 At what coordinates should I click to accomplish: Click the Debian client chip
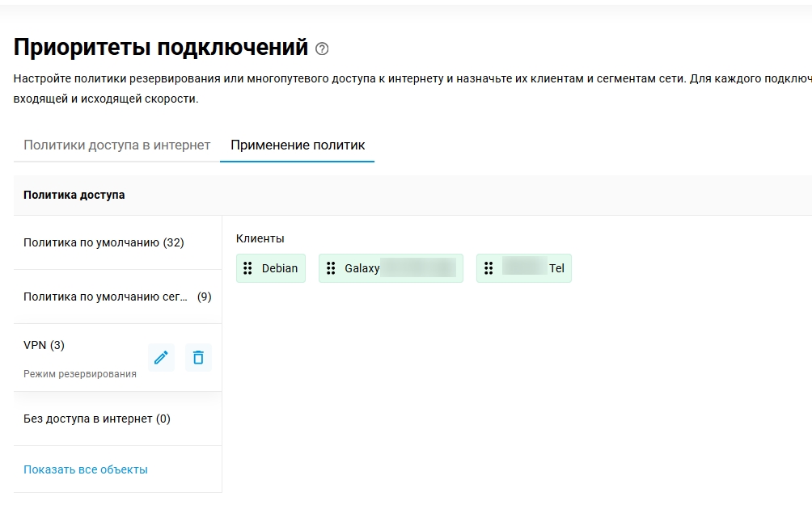pos(280,268)
